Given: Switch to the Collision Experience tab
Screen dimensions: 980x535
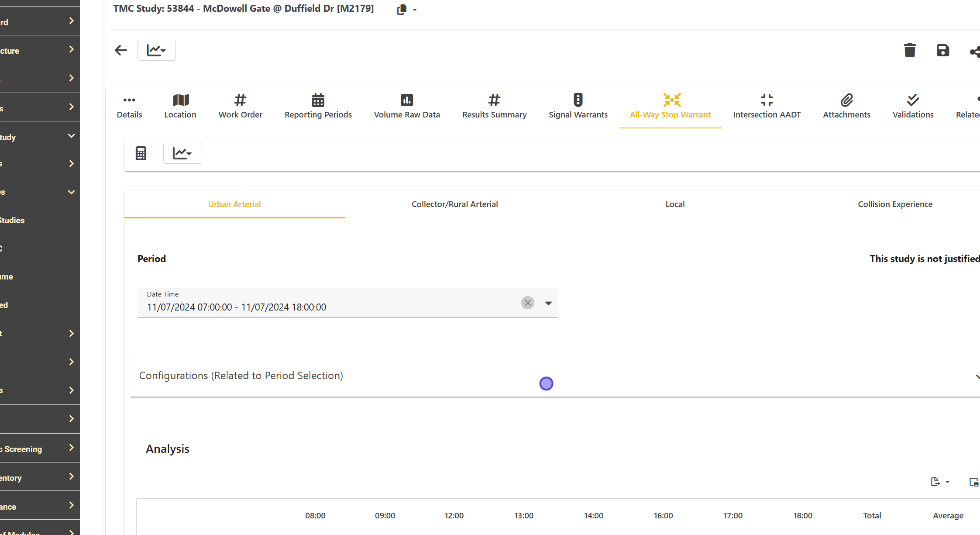Looking at the screenshot, I should tap(895, 204).
